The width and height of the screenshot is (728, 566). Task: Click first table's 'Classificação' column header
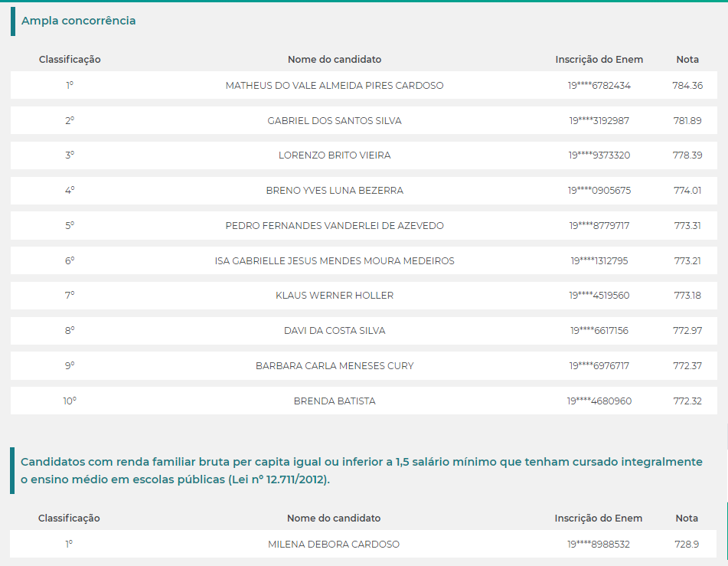tap(70, 60)
